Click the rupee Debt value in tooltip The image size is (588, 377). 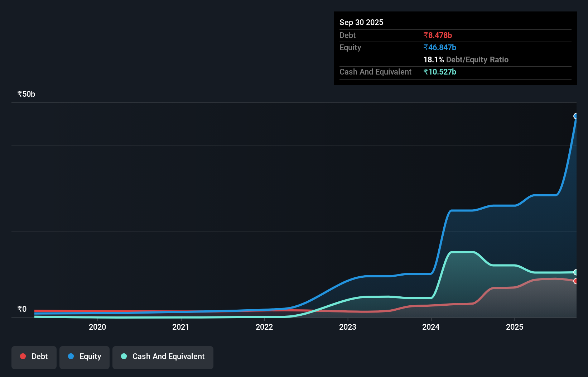pos(437,35)
